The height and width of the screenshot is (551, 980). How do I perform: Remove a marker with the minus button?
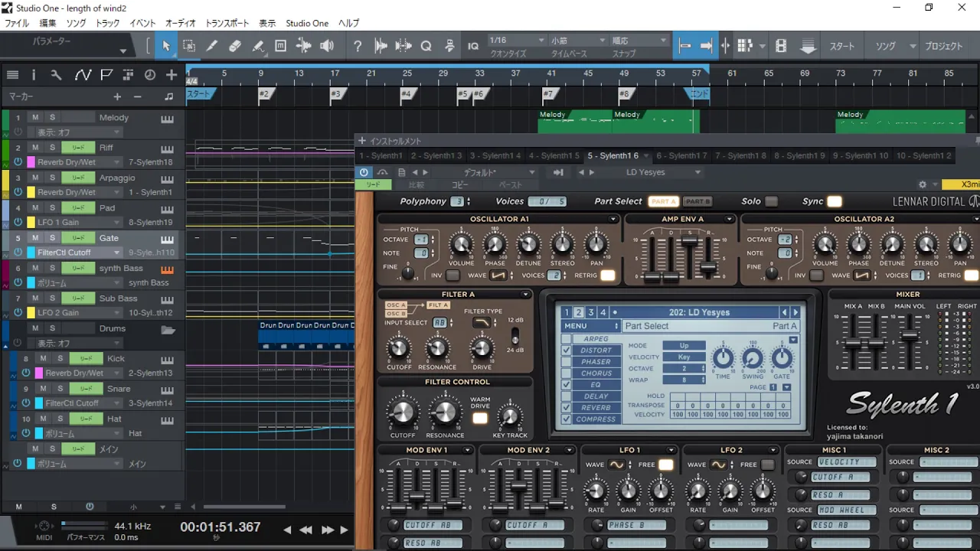(138, 96)
